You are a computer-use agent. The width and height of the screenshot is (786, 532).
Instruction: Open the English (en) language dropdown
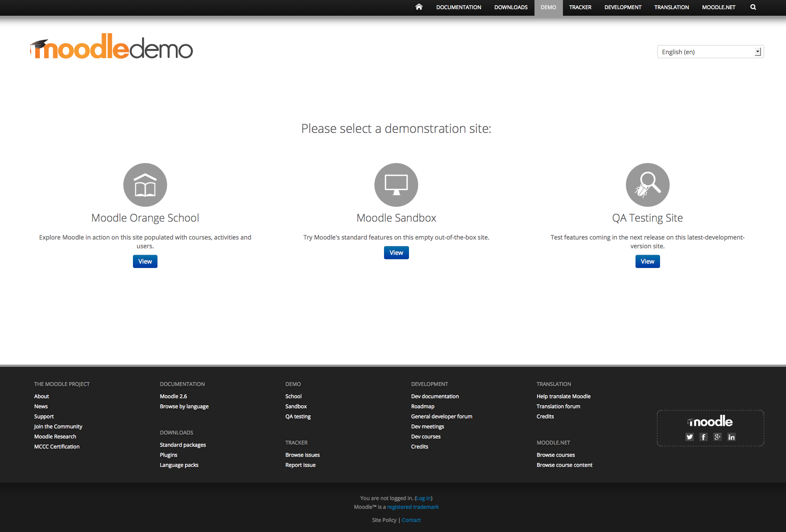(710, 52)
